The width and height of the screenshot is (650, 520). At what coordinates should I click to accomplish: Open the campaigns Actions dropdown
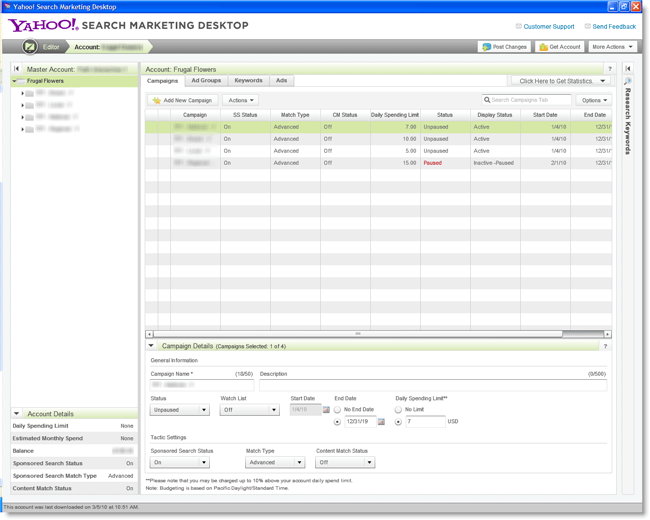coord(241,100)
